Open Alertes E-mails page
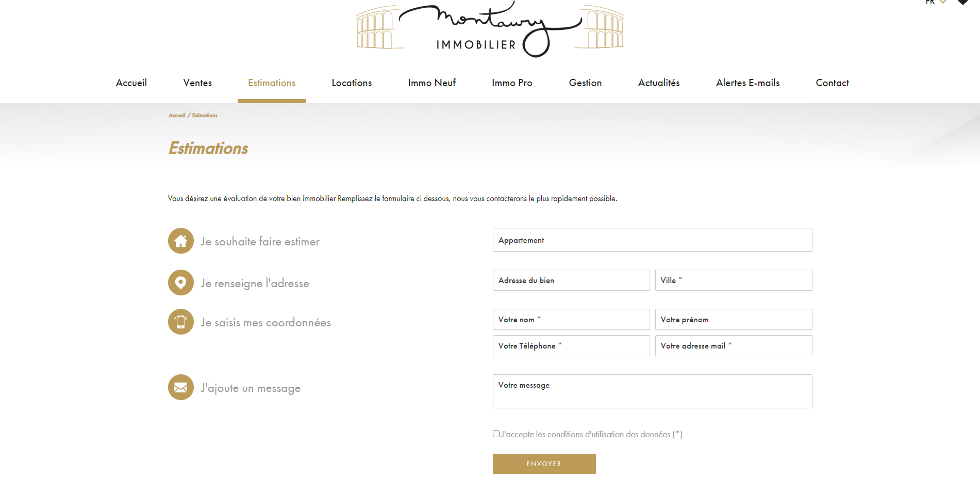The width and height of the screenshot is (980, 480). 748,83
